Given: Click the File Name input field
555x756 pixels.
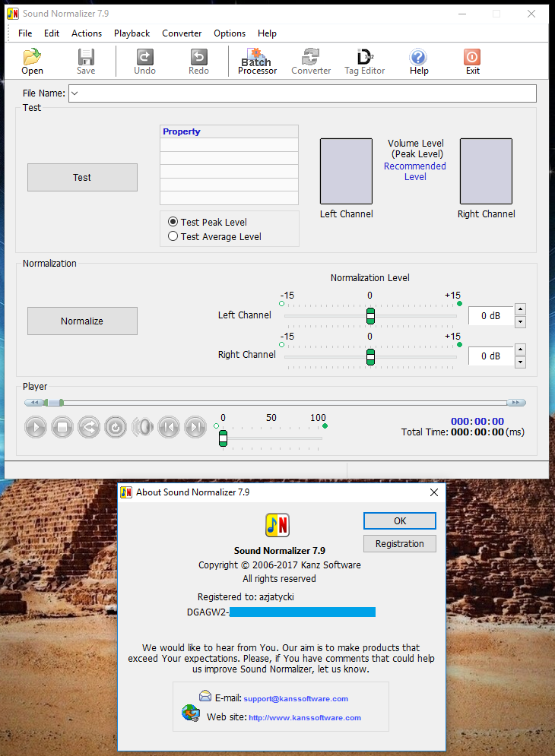Looking at the screenshot, I should point(303,93).
